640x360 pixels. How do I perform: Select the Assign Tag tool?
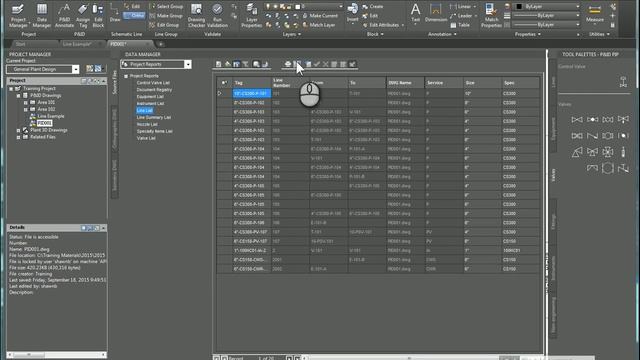point(83,15)
